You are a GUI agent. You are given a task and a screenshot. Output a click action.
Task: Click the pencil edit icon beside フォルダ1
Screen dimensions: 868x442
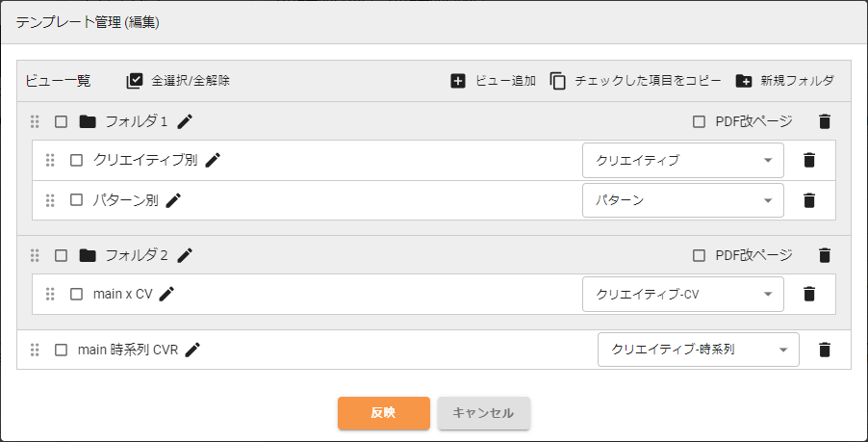(185, 121)
